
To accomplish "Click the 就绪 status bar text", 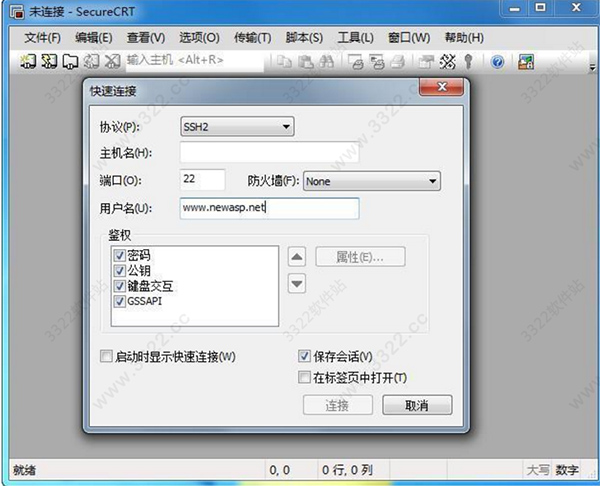I will 24,470.
